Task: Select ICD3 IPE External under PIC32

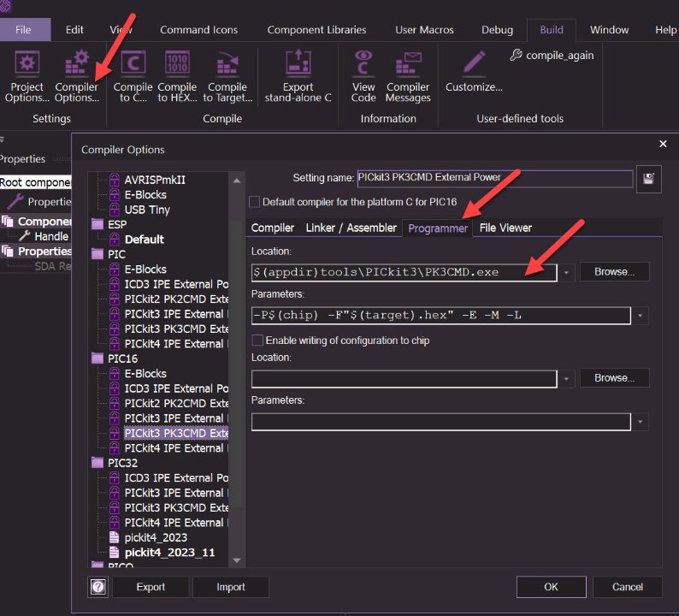Action: point(176,477)
